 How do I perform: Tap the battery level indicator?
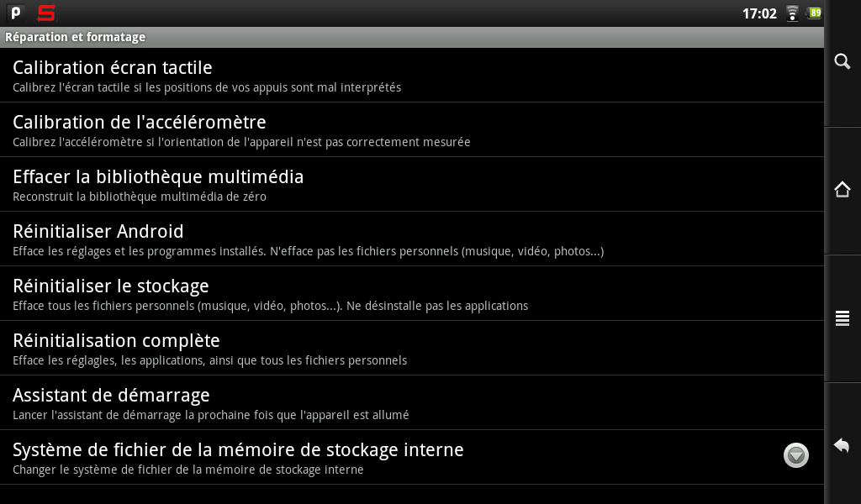pos(814,13)
